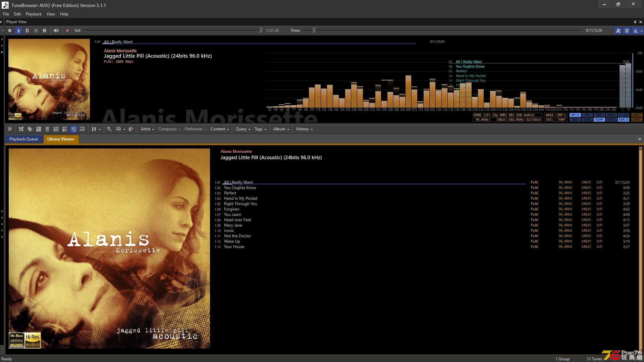
Task: Toggle the RAND shuffle indicator
Action: (587, 120)
